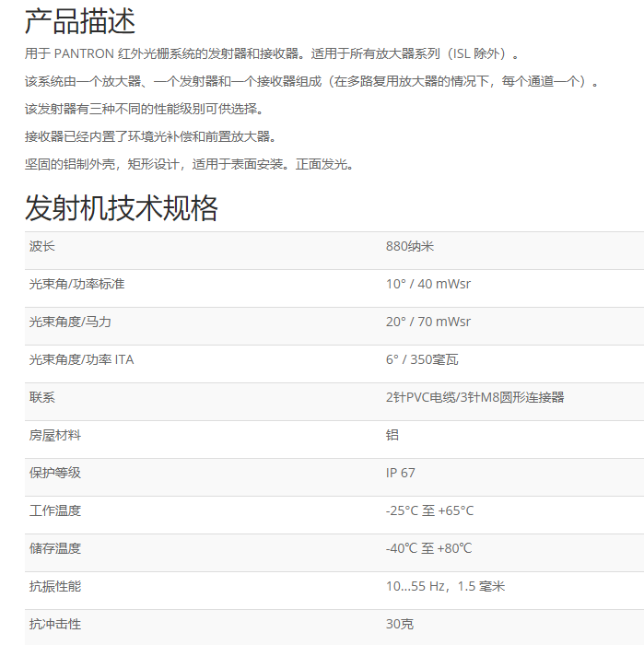The width and height of the screenshot is (644, 645).
Task: Select the 880纳米 value cell
Action: point(410,246)
